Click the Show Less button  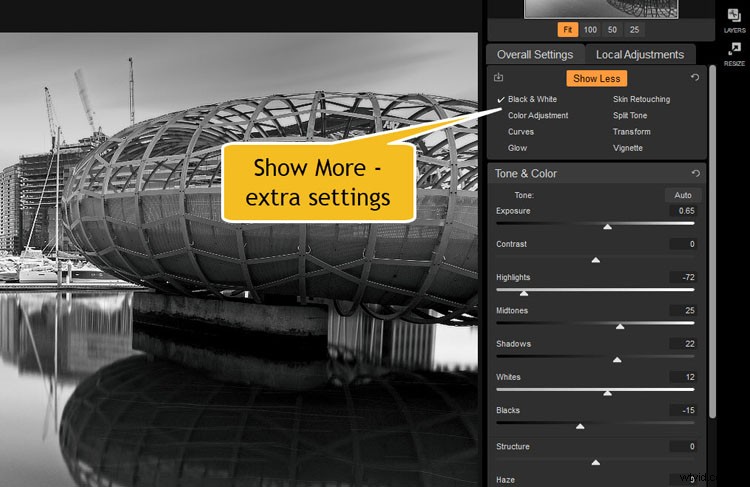point(596,78)
